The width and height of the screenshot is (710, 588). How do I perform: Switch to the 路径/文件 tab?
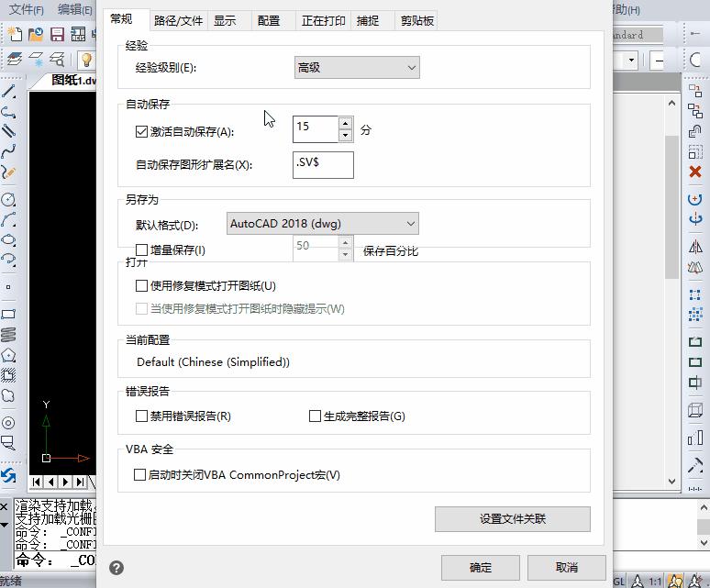click(178, 21)
